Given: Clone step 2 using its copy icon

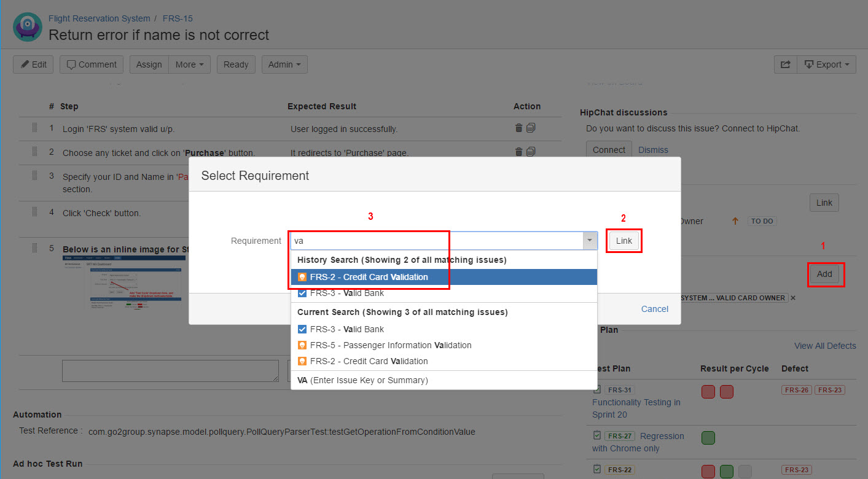Looking at the screenshot, I should coord(531,152).
